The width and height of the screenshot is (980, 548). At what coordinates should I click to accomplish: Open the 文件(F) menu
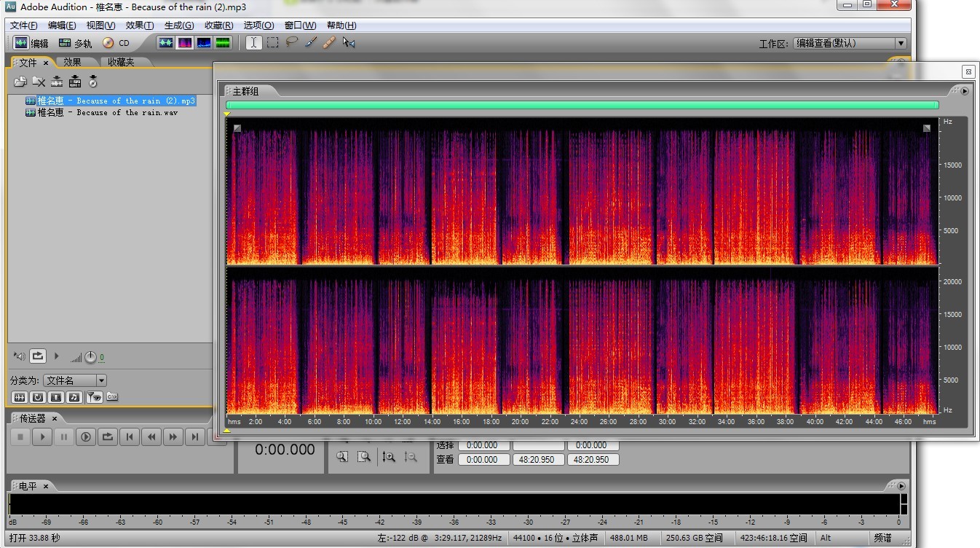tap(24, 26)
